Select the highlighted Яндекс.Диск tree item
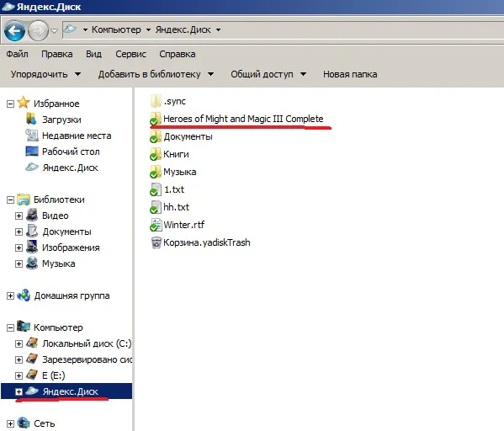Screen dimensions: 504x431 [x=66, y=391]
